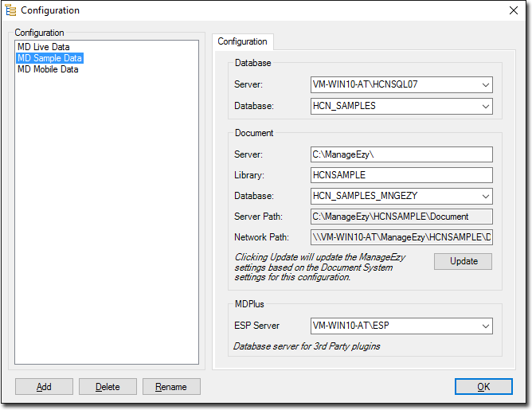Select MD Sample Data in list

point(49,58)
